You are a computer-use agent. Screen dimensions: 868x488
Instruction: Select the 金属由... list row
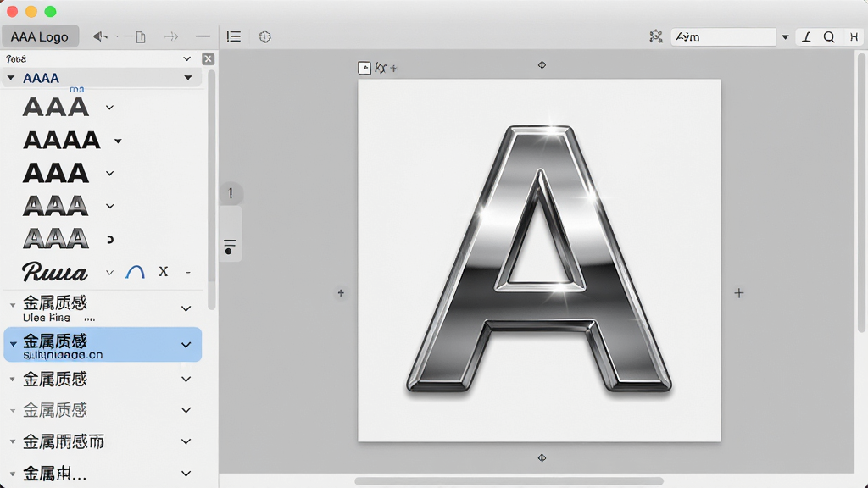[103, 474]
